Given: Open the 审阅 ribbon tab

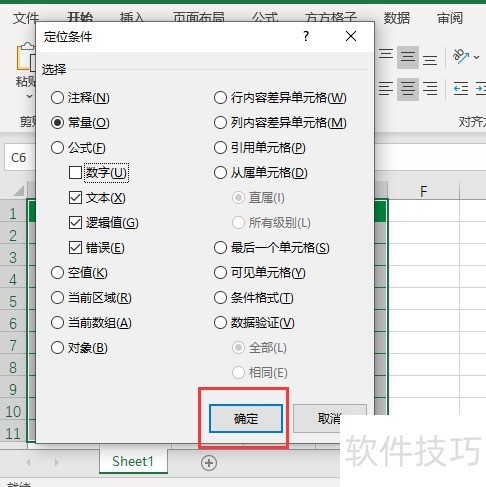Looking at the screenshot, I should [x=450, y=18].
